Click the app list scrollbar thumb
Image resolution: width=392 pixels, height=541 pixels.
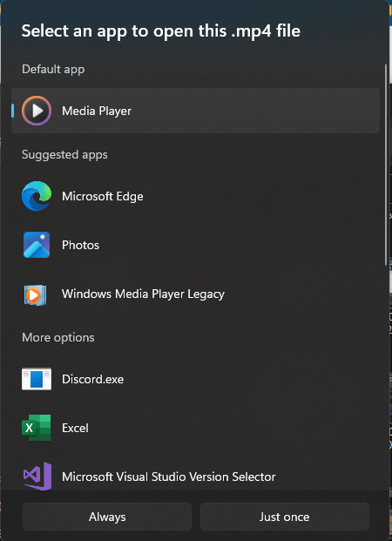coord(386,165)
